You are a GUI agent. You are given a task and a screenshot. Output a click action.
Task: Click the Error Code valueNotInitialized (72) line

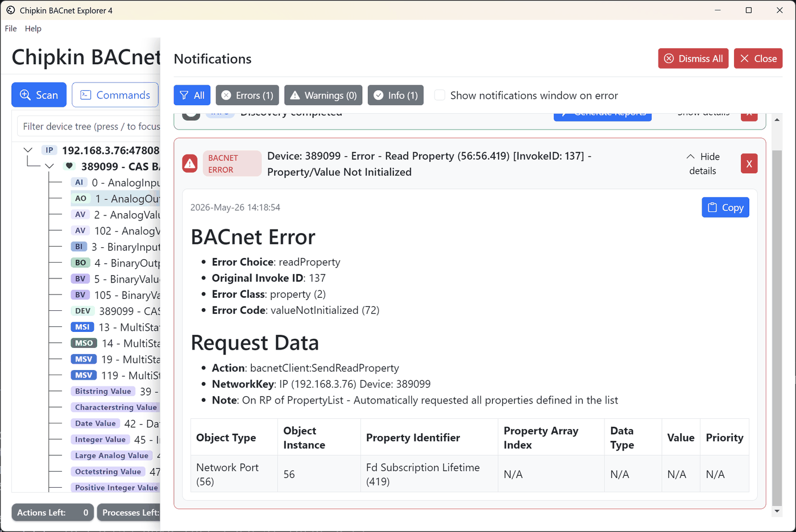point(296,310)
